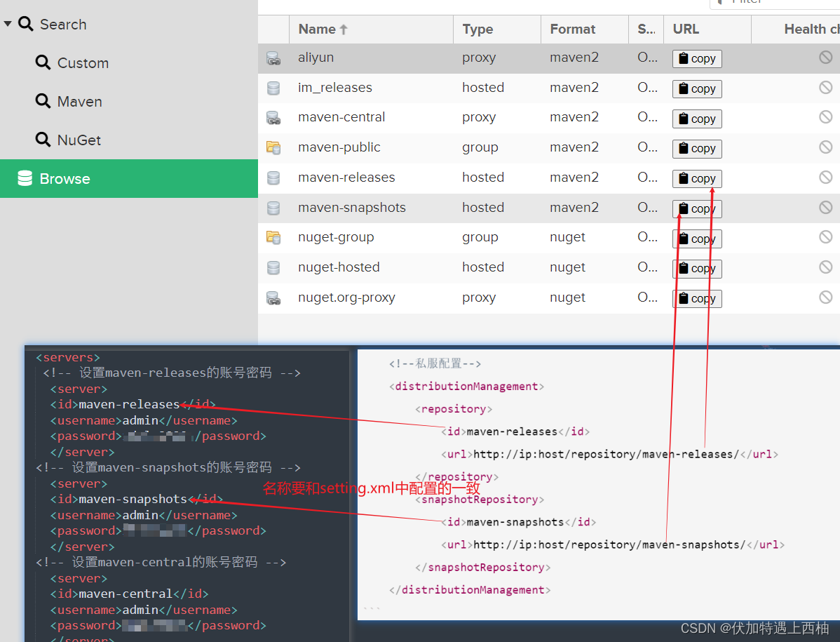Copy the nuget.org-proxy repository URL

697,298
